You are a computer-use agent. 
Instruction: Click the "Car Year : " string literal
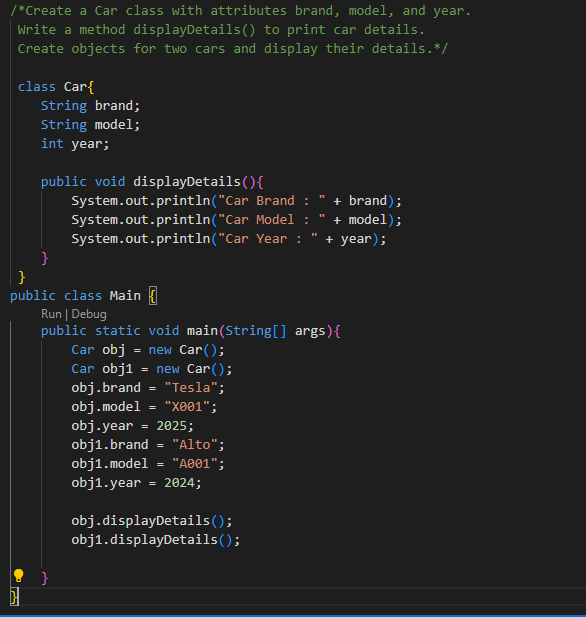[x=268, y=239]
